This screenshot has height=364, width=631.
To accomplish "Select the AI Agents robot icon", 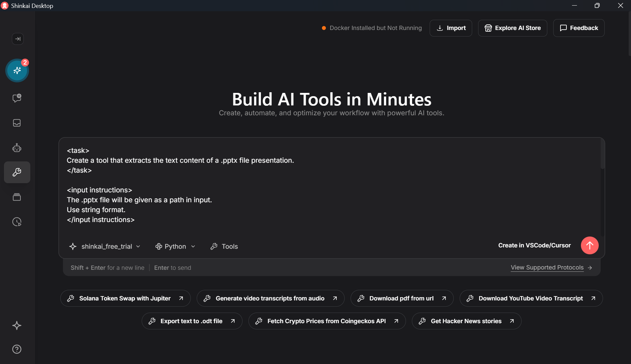I will point(17,148).
